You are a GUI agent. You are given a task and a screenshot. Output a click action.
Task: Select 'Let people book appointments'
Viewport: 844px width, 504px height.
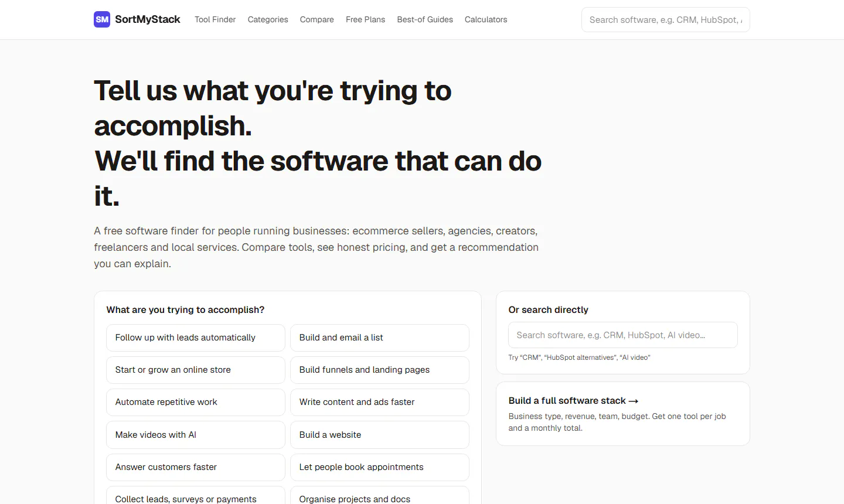click(380, 467)
